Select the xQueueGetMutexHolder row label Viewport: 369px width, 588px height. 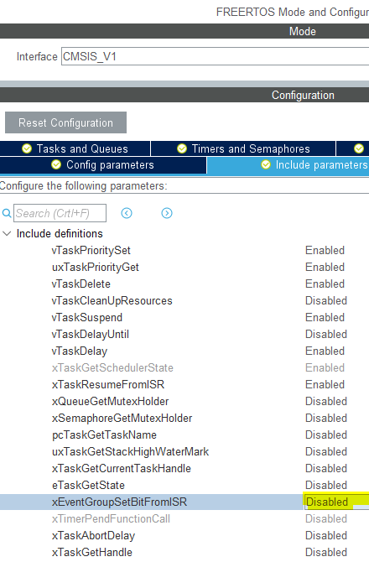[x=110, y=401]
